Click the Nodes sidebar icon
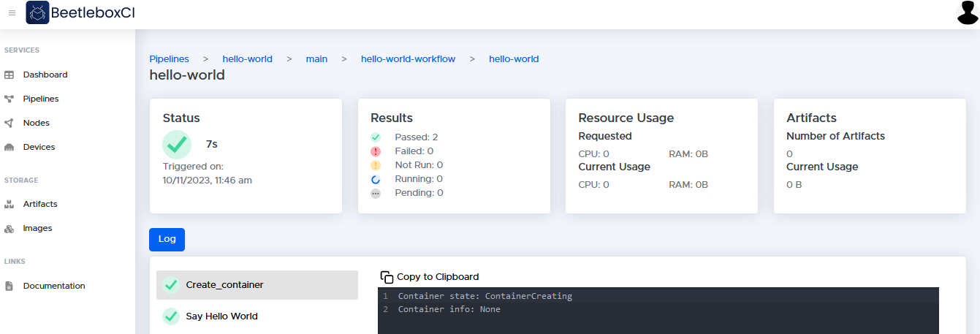The image size is (980, 334). click(x=10, y=123)
